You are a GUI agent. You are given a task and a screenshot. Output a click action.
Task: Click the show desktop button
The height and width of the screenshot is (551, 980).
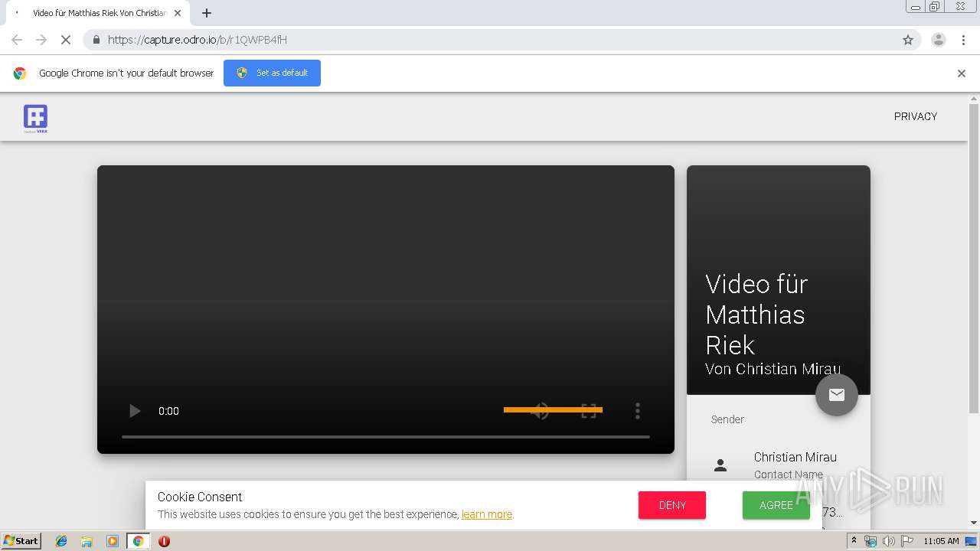(972, 541)
